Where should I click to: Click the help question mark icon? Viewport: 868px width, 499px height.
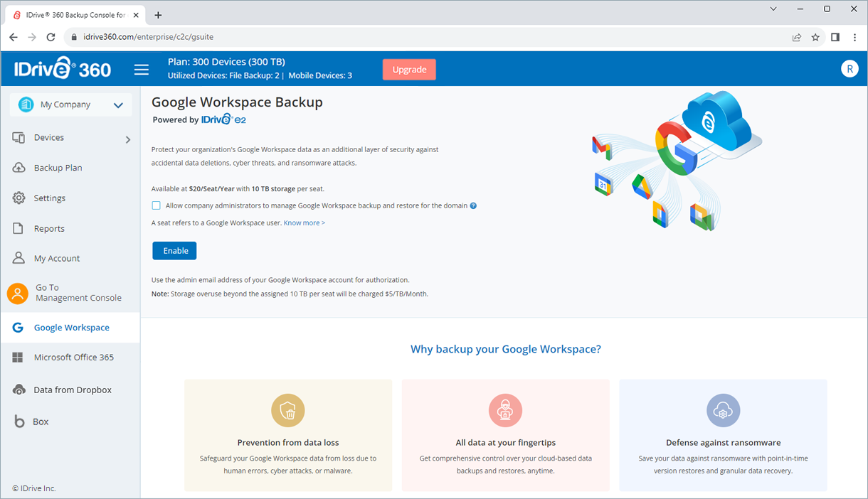tap(473, 206)
